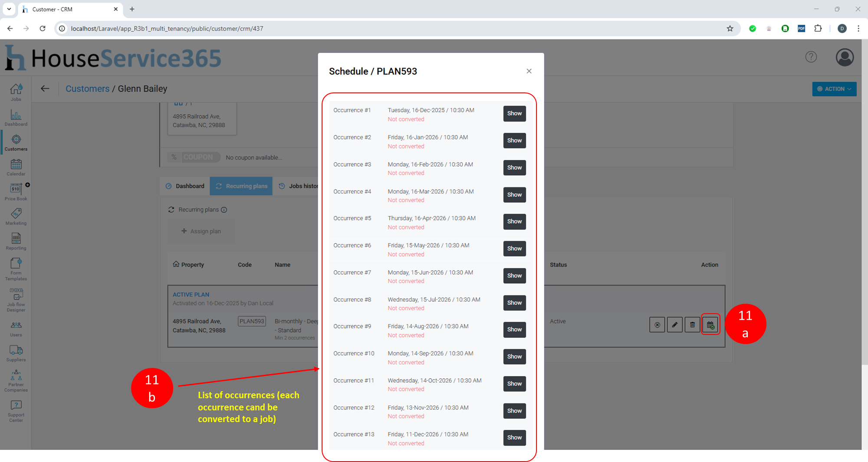Close the Schedule / PLAN593 dialog

click(529, 71)
